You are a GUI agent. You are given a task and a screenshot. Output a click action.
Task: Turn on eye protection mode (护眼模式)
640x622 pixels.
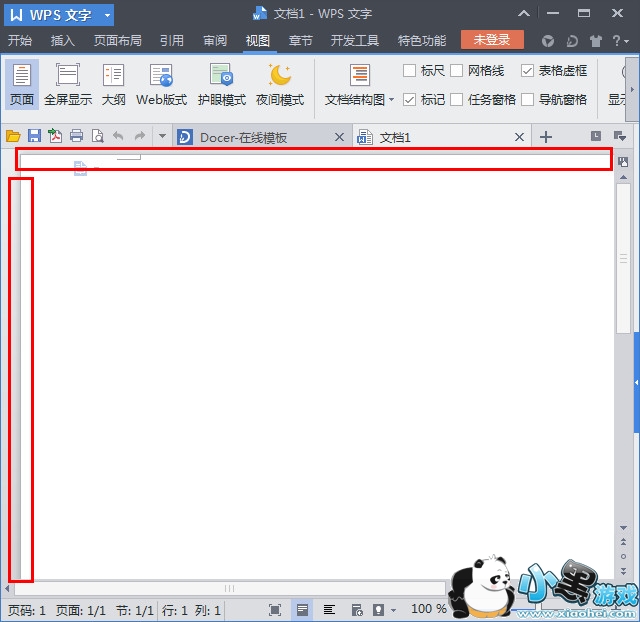[x=221, y=84]
